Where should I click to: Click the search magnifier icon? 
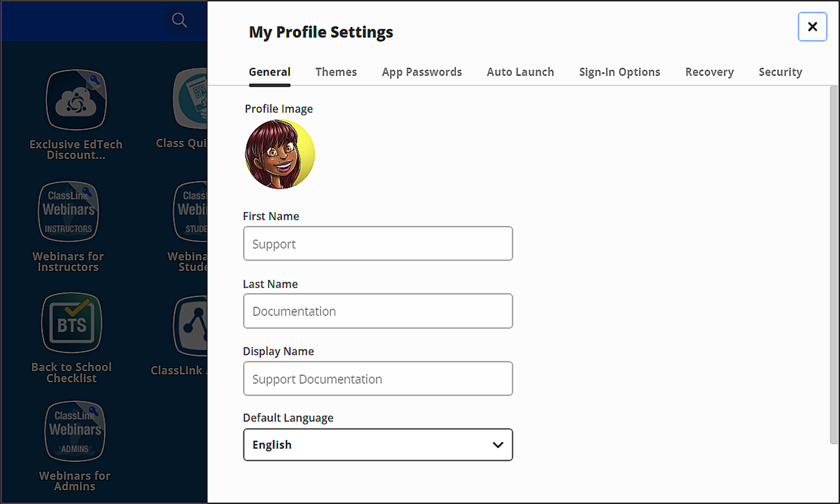coord(179,20)
